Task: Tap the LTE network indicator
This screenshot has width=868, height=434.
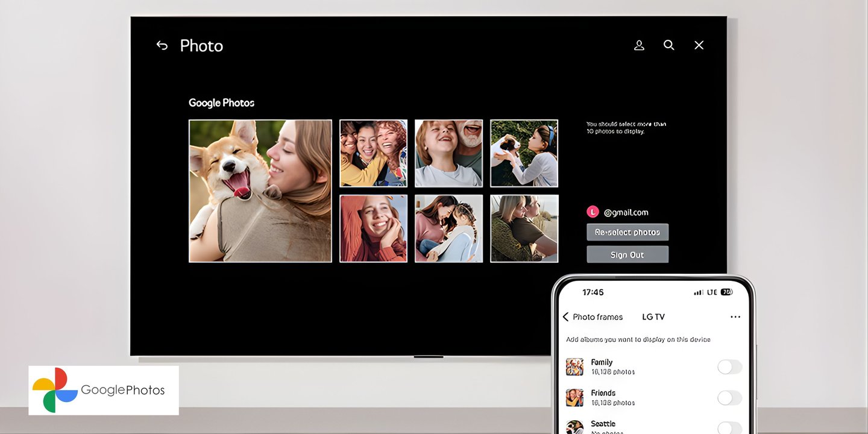Action: (712, 292)
